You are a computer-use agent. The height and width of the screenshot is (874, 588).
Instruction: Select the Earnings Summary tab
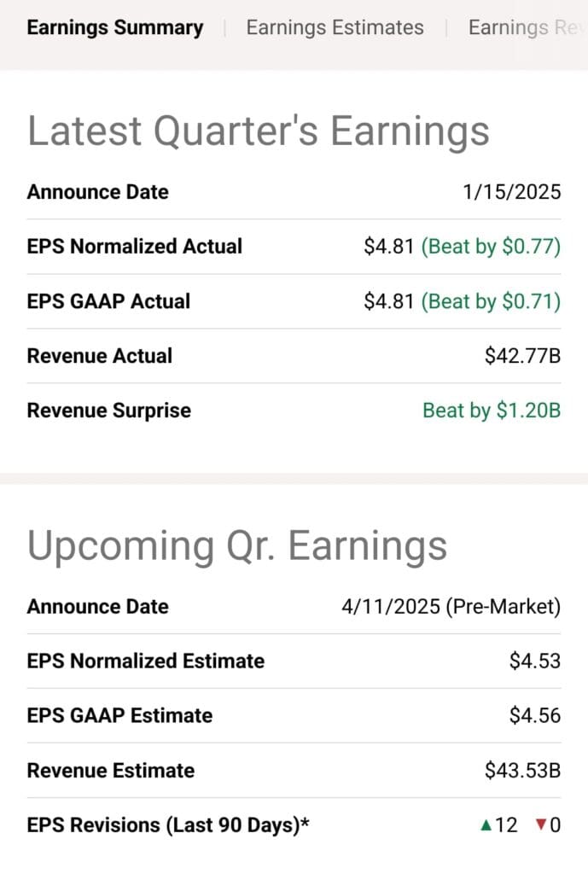pos(115,27)
